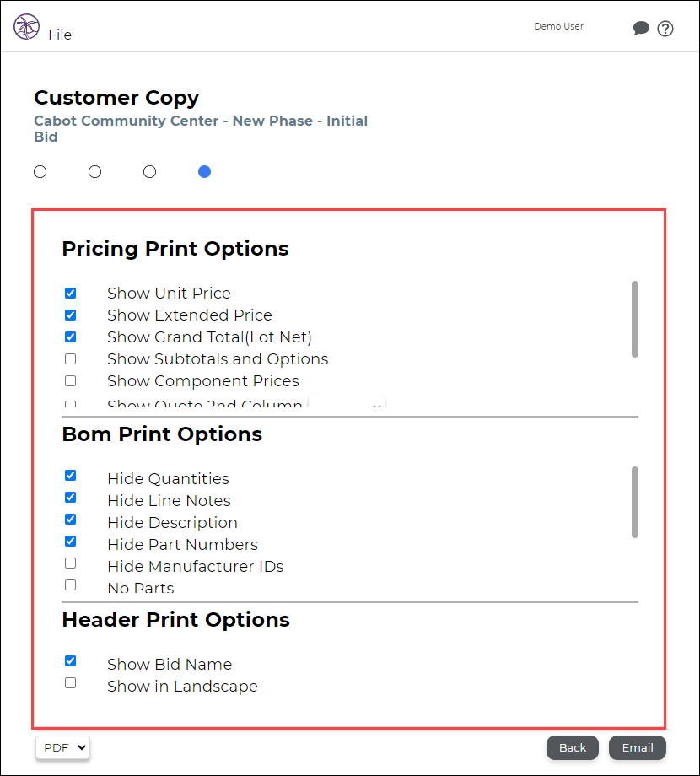This screenshot has width=700, height=776.
Task: Click the Show Subtotals and Options label
Action: [x=218, y=359]
